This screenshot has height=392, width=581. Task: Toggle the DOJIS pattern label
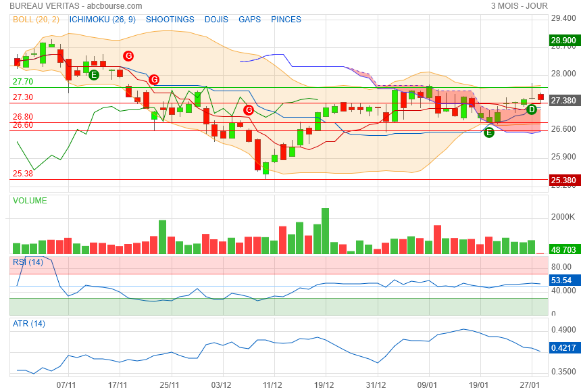216,20
